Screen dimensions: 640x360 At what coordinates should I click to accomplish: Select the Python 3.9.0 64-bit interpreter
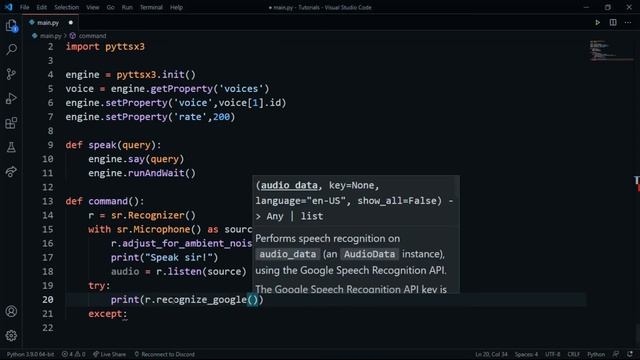coord(30,354)
